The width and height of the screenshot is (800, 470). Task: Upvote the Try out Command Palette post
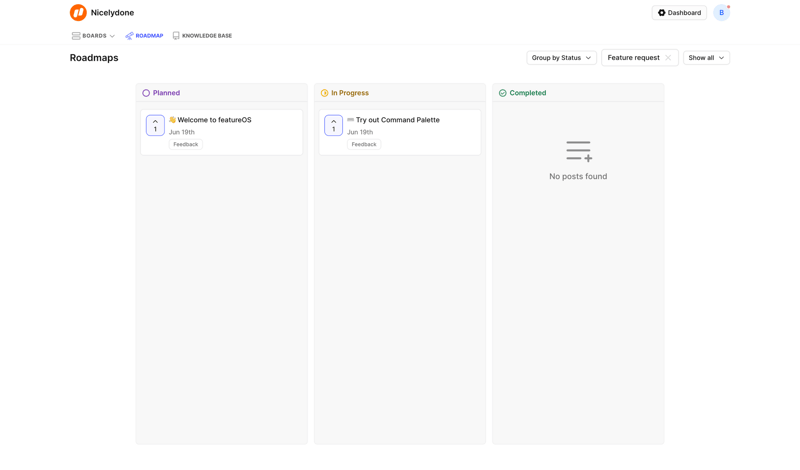(334, 126)
